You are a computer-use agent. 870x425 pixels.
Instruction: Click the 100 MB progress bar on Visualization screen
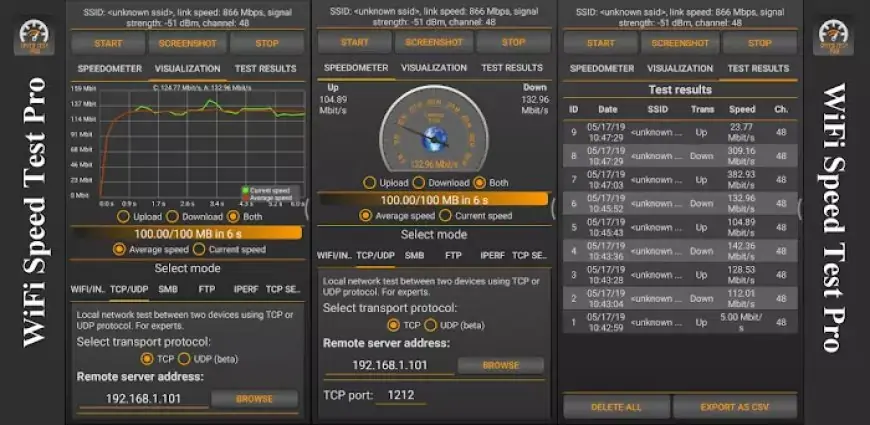187,233
